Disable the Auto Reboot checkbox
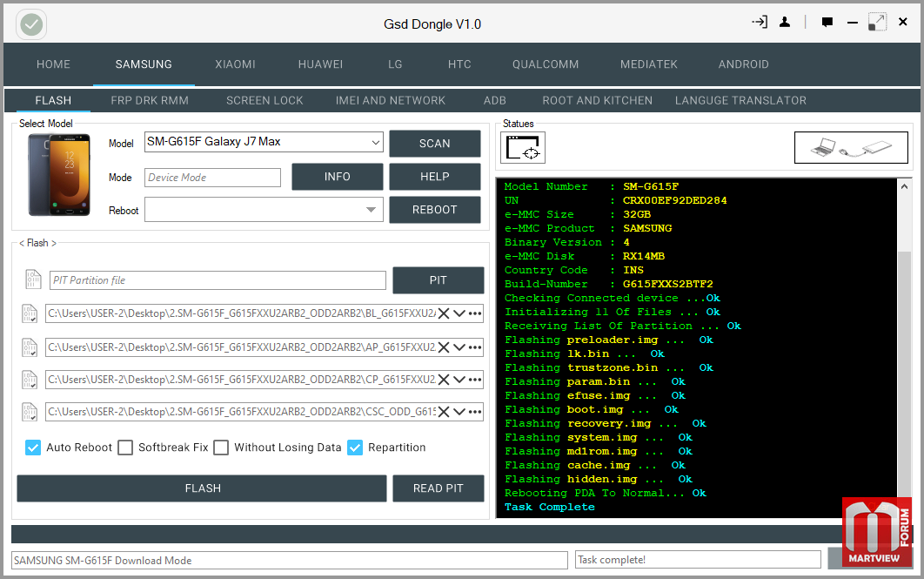 pos(33,448)
